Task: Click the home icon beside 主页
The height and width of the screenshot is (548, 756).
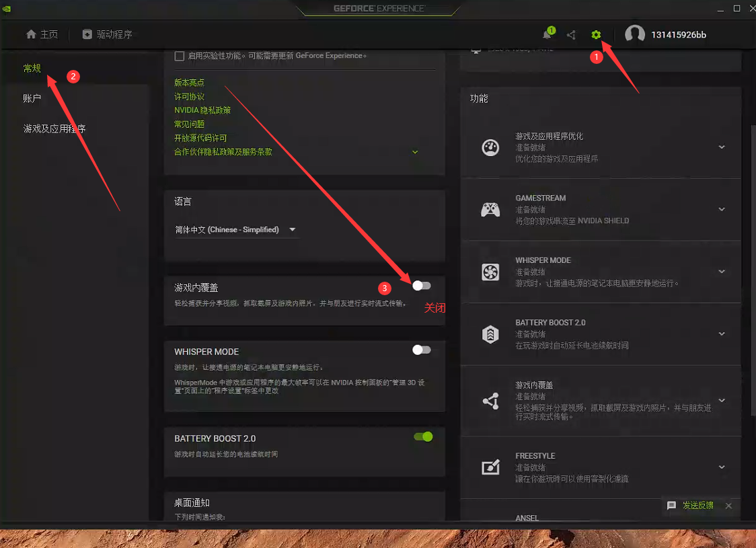Action: click(x=32, y=34)
